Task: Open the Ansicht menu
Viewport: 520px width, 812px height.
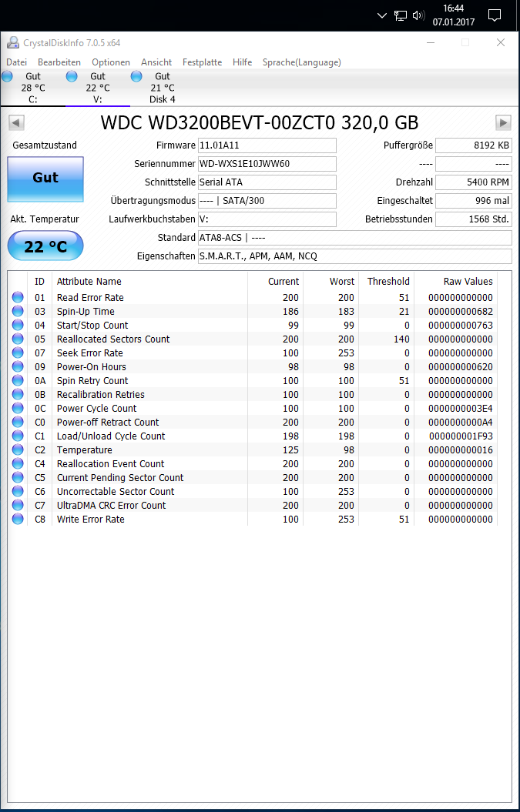Action: coord(156,62)
